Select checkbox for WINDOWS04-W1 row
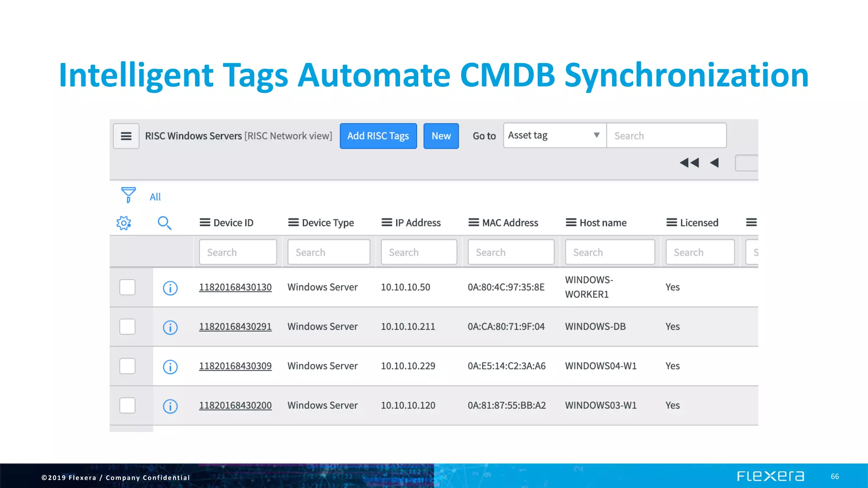868x488 pixels. pos(127,366)
